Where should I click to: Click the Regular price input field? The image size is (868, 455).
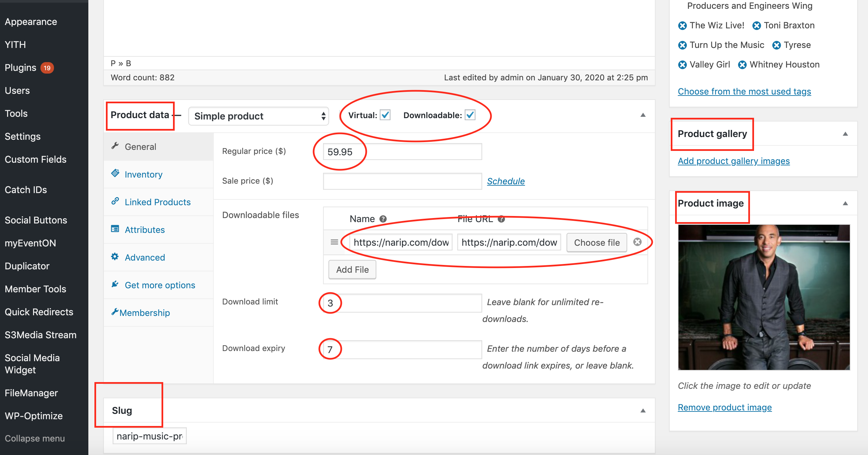coord(402,152)
